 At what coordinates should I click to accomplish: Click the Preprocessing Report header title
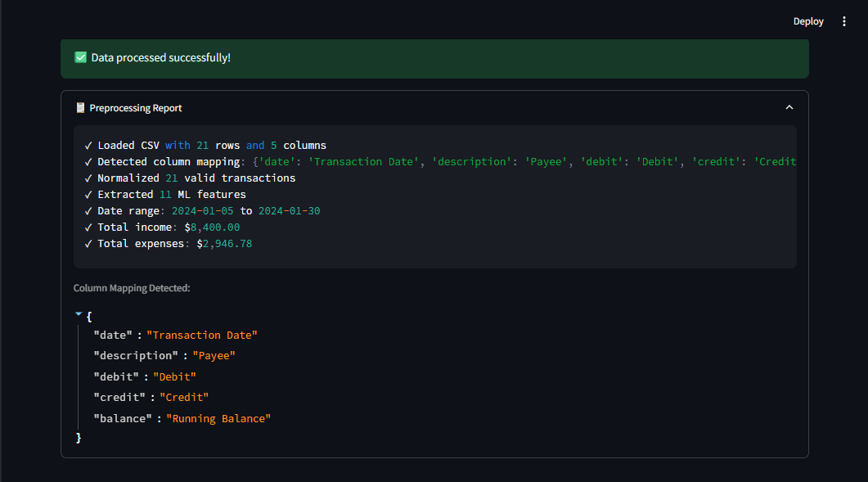pyautogui.click(x=136, y=108)
